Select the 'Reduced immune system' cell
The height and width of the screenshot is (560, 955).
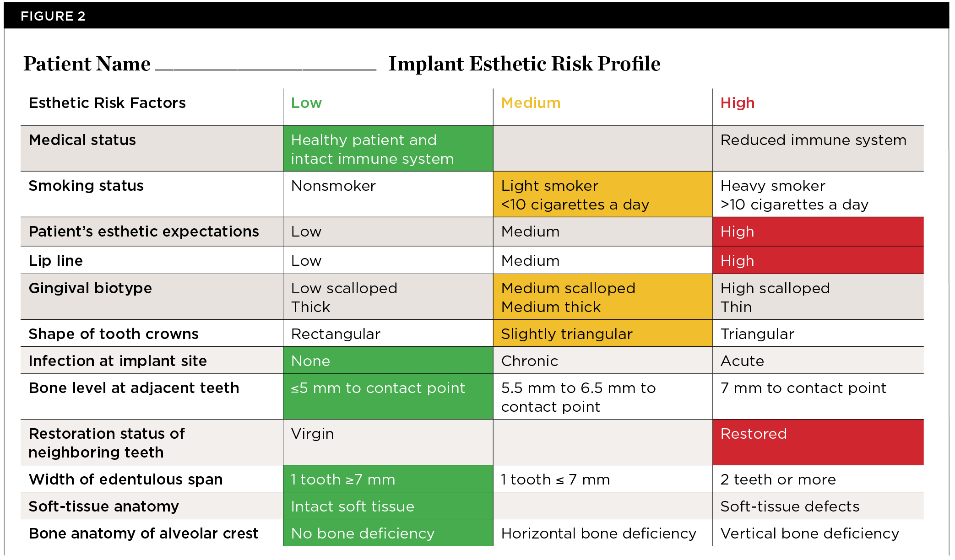813,140
